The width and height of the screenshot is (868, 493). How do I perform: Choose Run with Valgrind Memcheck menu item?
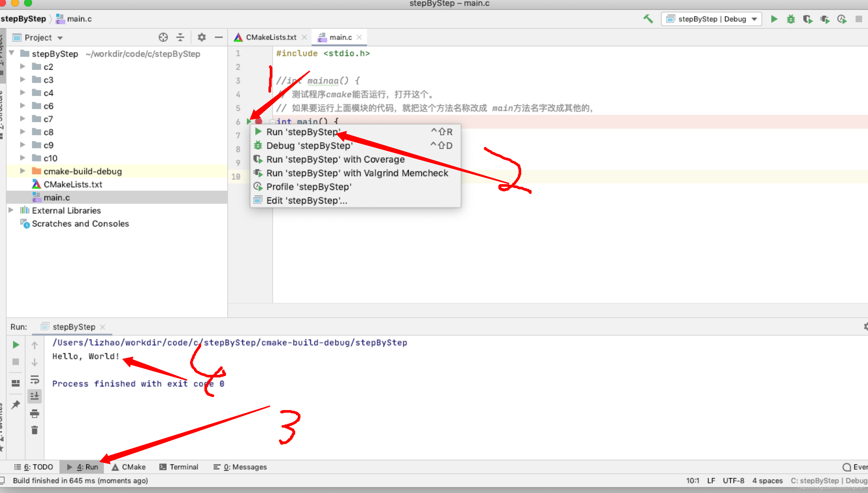coord(356,173)
